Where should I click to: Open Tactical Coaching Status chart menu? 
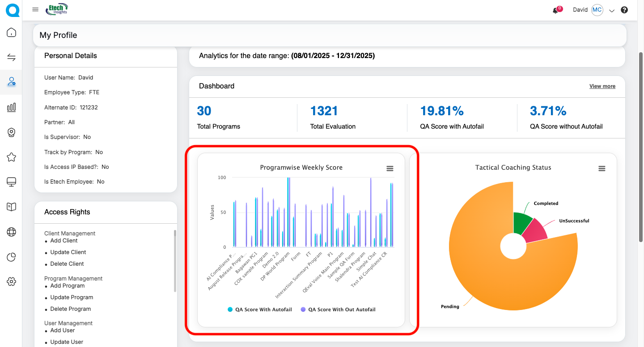click(x=602, y=168)
